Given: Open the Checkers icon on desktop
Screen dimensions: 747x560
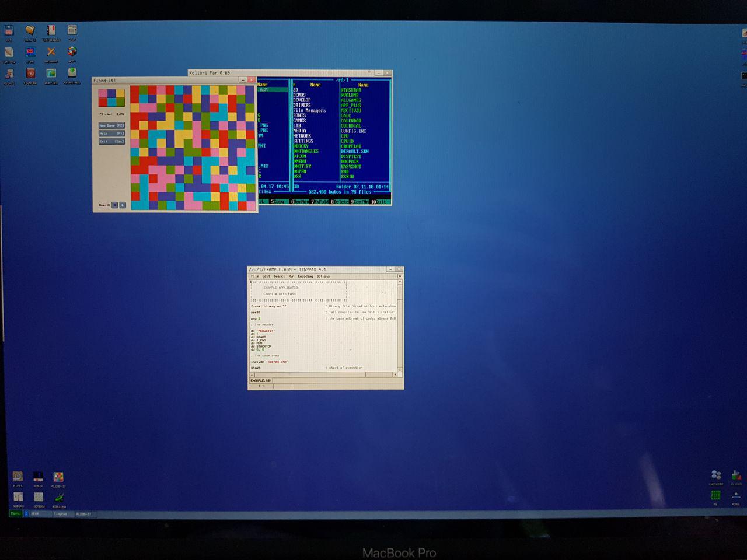Looking at the screenshot, I should 716,475.
